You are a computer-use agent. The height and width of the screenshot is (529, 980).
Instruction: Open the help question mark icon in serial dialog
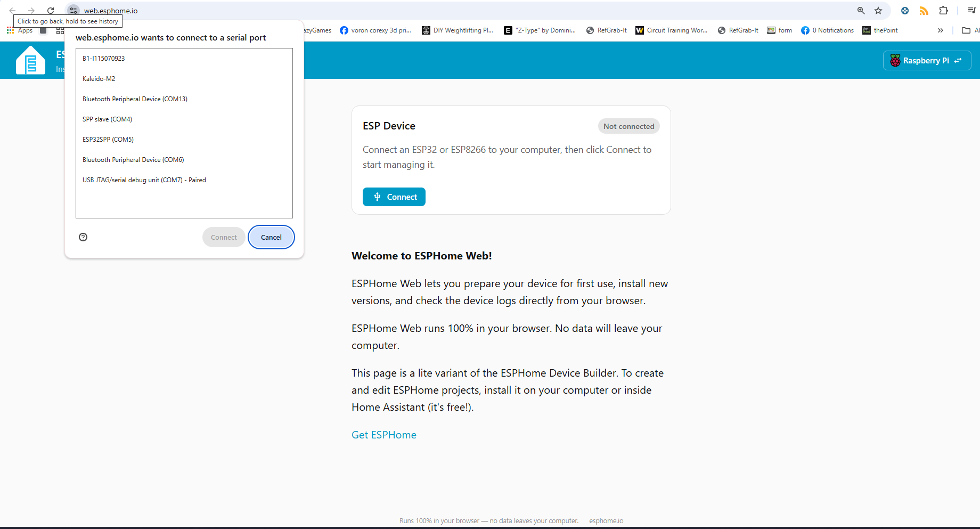[83, 237]
